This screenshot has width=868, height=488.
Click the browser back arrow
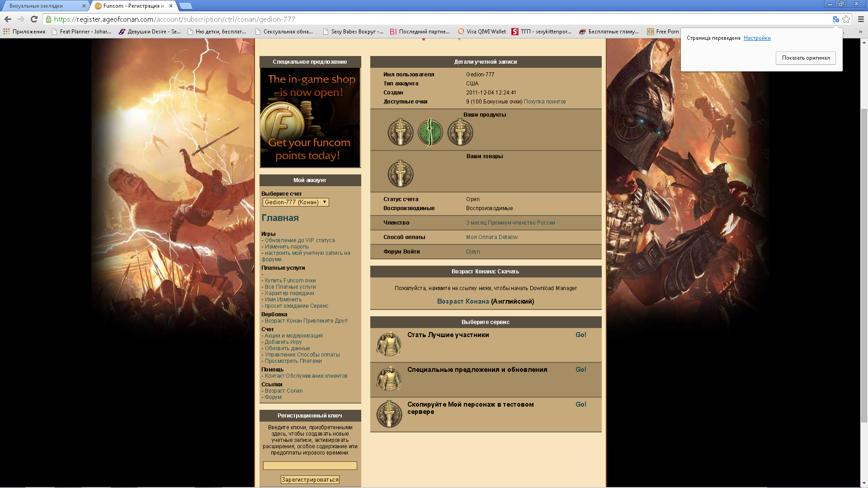8,19
